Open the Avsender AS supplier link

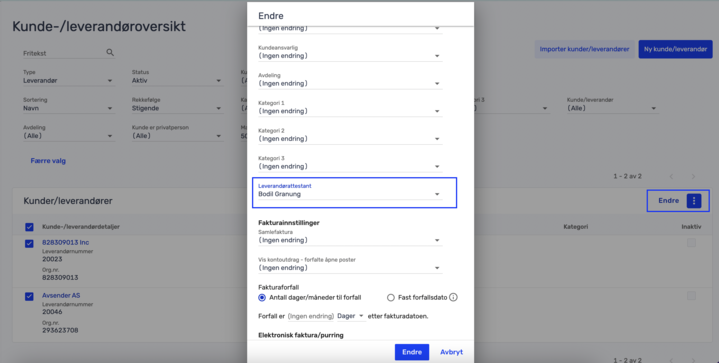61,296
